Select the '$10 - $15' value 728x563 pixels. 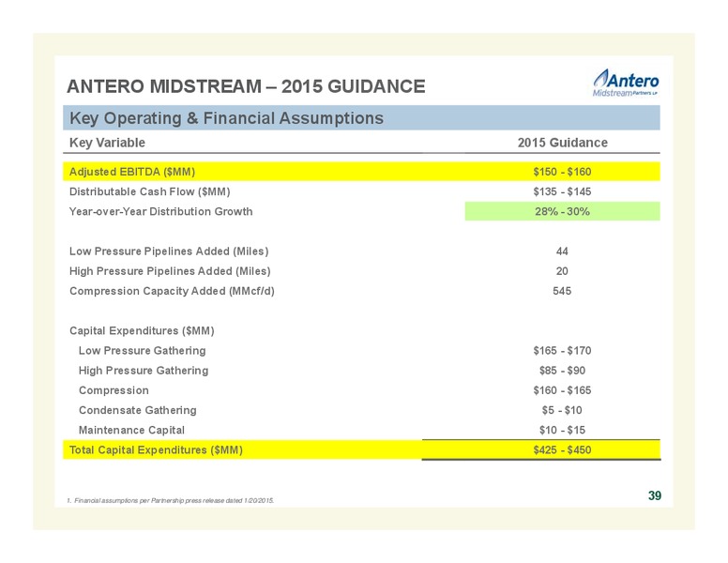[x=562, y=431]
